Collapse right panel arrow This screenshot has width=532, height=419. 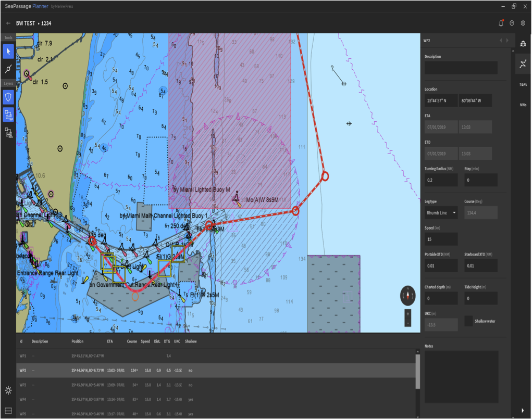click(523, 410)
